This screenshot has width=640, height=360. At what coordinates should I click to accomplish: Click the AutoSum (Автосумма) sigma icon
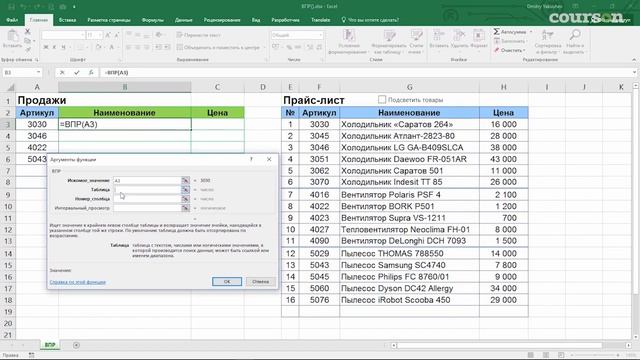tap(496, 31)
